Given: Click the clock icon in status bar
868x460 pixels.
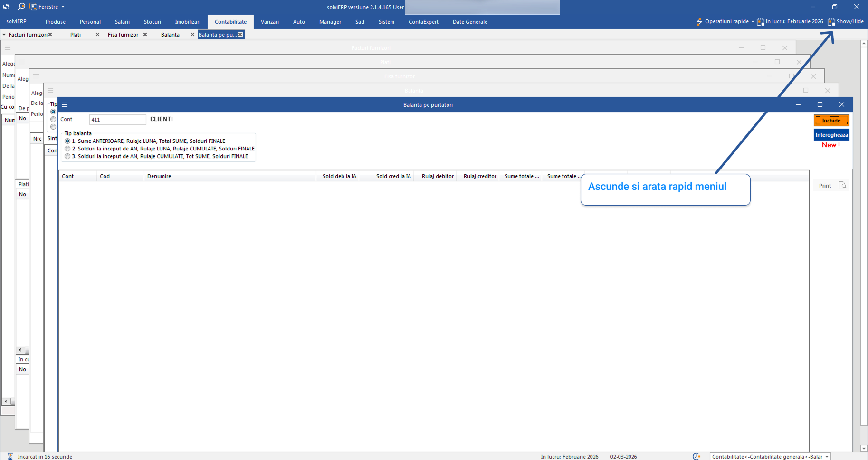Looking at the screenshot, I should click(696, 457).
